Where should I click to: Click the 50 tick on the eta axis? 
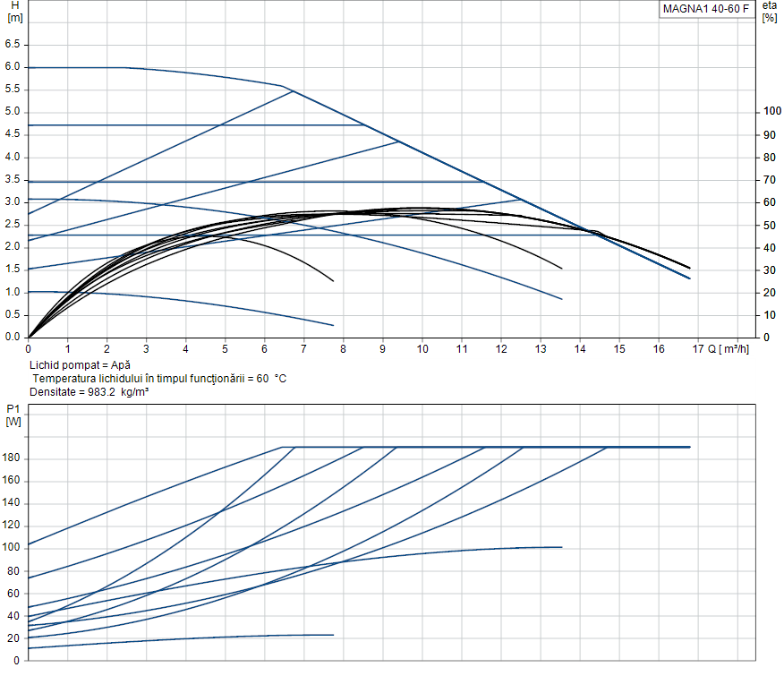768,225
